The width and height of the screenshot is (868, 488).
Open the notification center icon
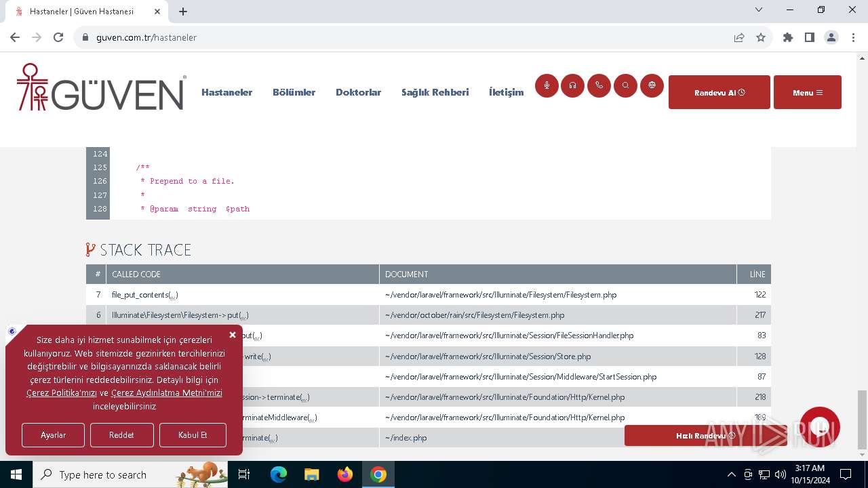(x=846, y=474)
